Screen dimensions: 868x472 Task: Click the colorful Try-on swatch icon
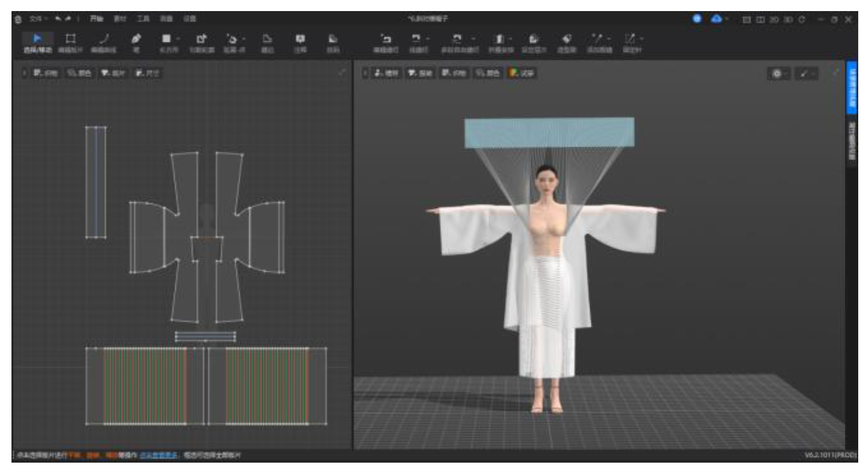click(514, 73)
